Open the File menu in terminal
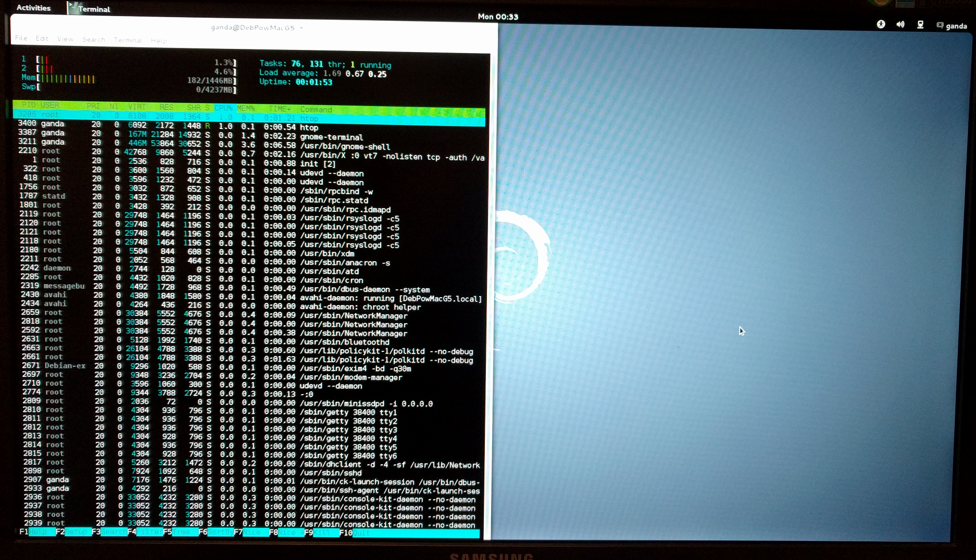The height and width of the screenshot is (560, 976). (21, 38)
